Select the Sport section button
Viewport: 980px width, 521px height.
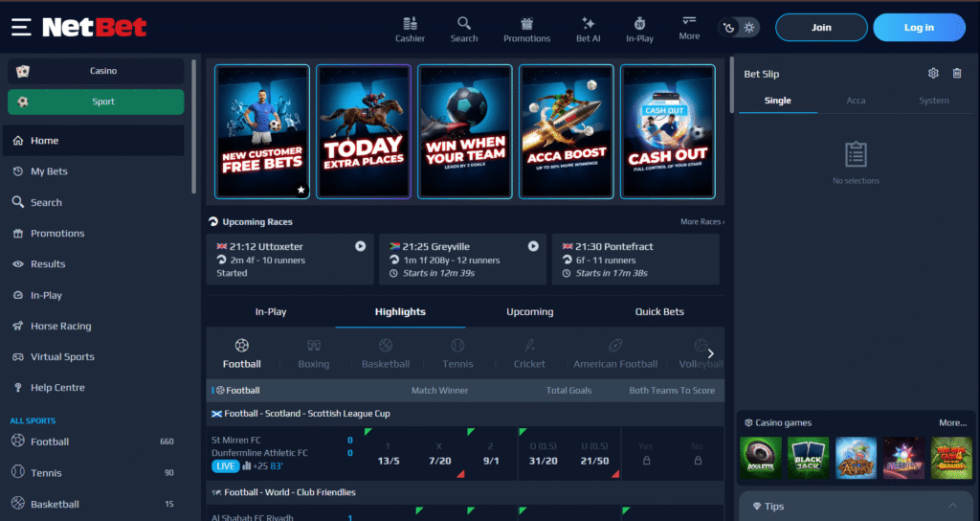(x=96, y=102)
